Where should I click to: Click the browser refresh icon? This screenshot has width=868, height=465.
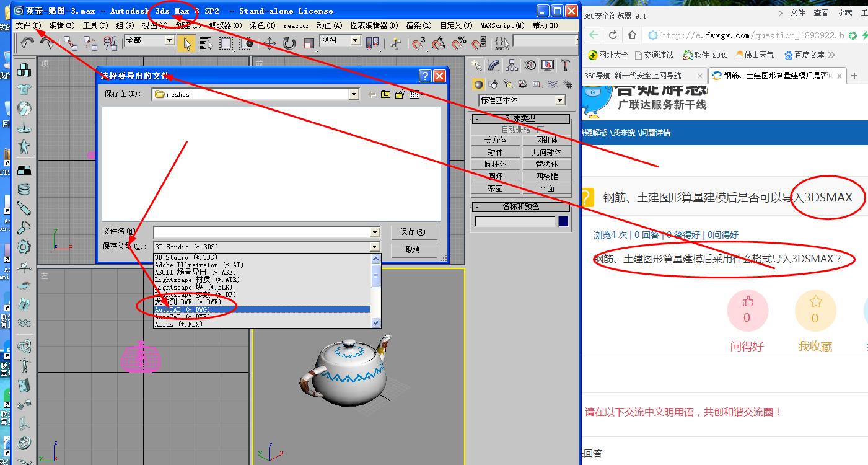click(613, 35)
